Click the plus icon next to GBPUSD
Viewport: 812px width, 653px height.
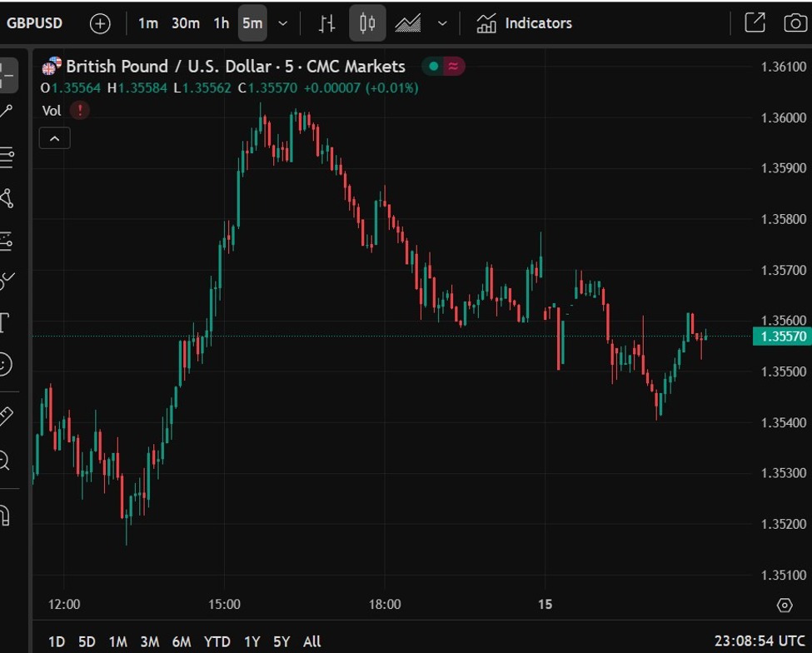100,23
